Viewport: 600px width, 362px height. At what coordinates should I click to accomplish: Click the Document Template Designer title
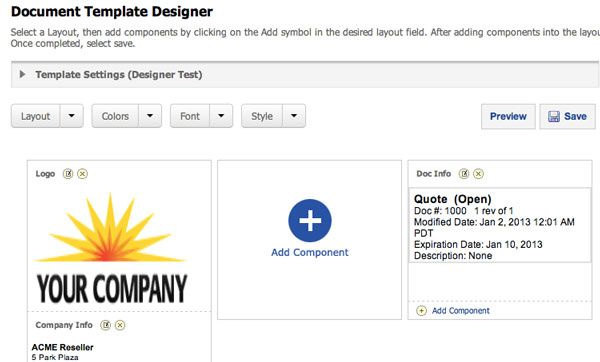112,11
